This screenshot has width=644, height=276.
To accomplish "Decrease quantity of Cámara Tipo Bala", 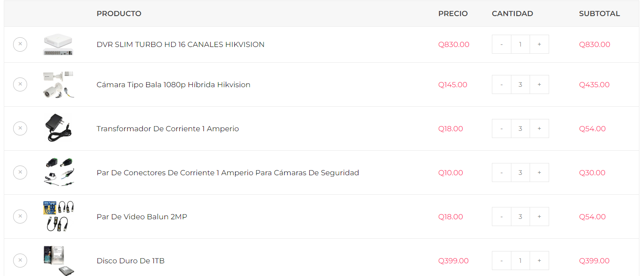I will [x=502, y=85].
